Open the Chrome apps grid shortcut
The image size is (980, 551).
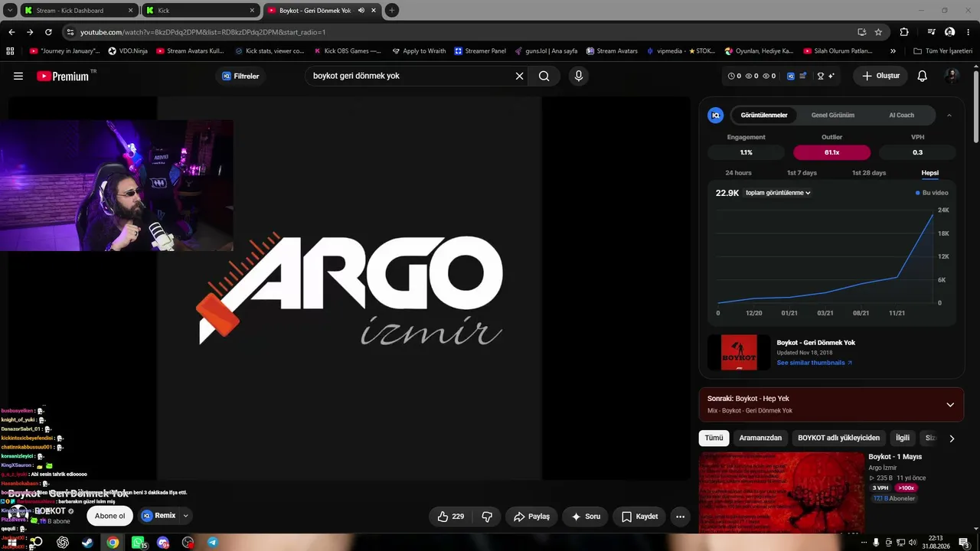(x=10, y=51)
